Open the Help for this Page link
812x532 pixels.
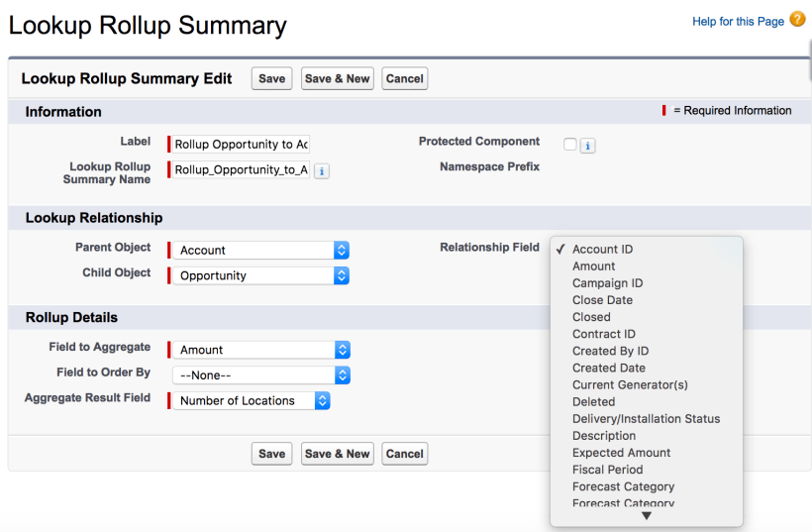(738, 21)
